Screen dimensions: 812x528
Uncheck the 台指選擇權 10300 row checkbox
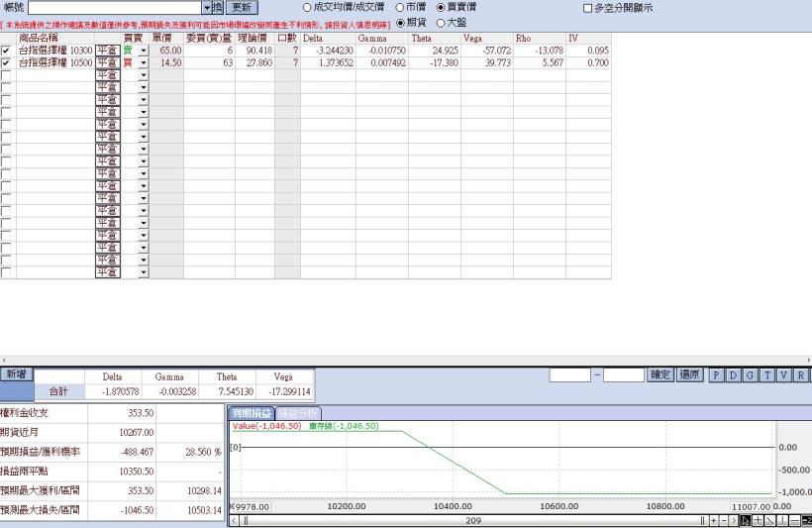(7, 50)
